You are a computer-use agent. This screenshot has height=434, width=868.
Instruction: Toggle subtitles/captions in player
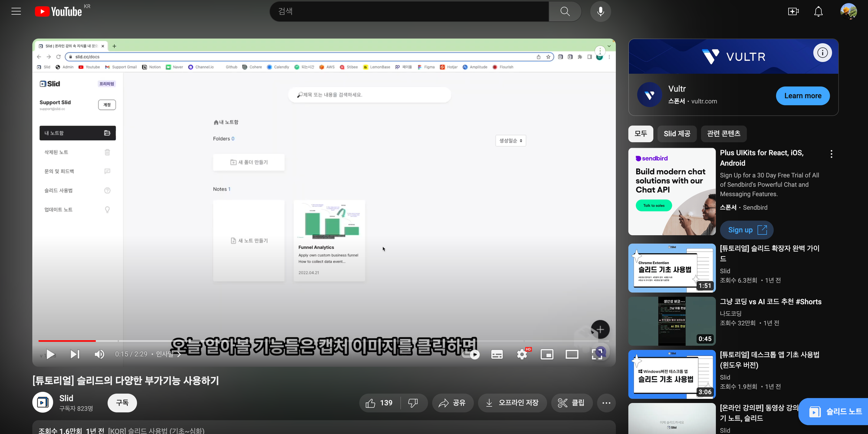(x=497, y=355)
